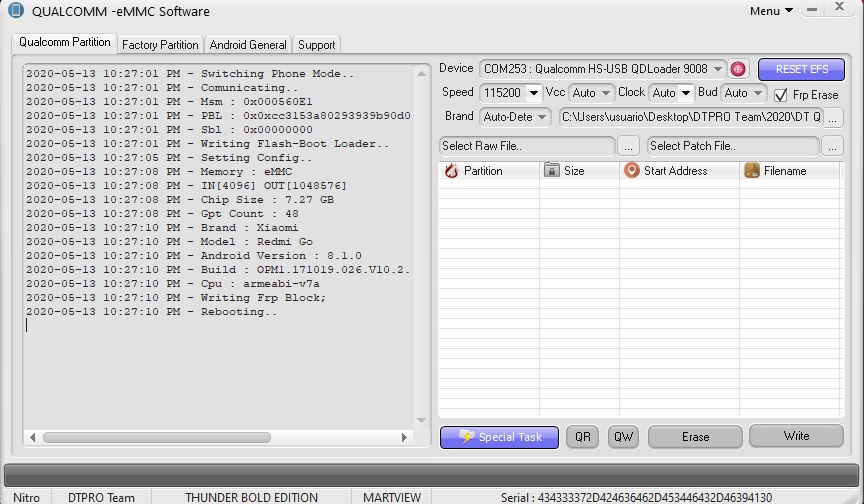
Task: Browse for patch file with ... button
Action: point(832,146)
